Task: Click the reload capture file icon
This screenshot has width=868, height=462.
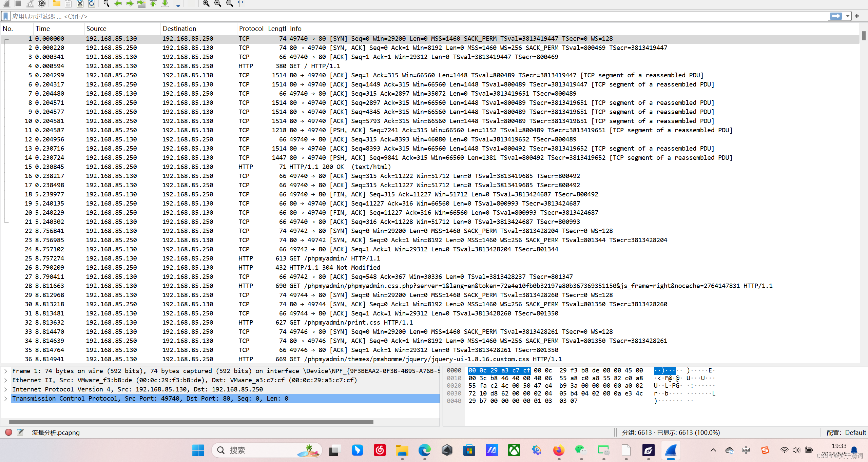Action: (x=92, y=4)
